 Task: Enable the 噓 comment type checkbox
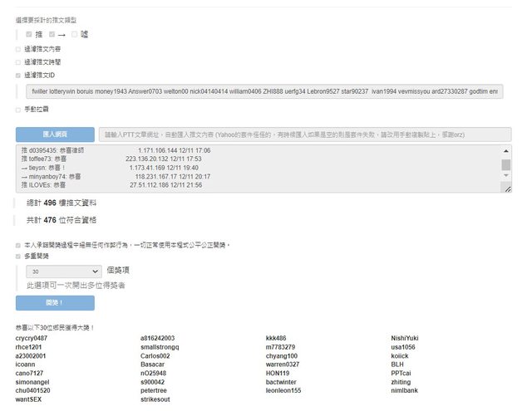[74, 34]
